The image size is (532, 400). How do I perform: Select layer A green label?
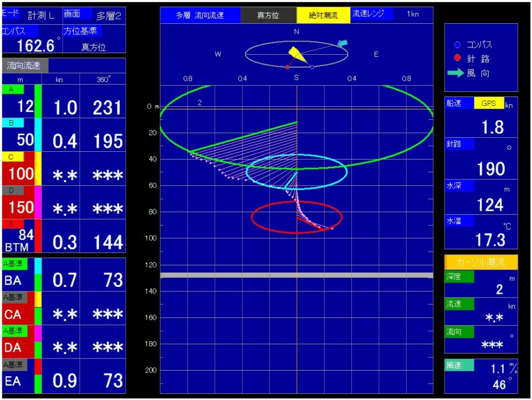pos(13,89)
